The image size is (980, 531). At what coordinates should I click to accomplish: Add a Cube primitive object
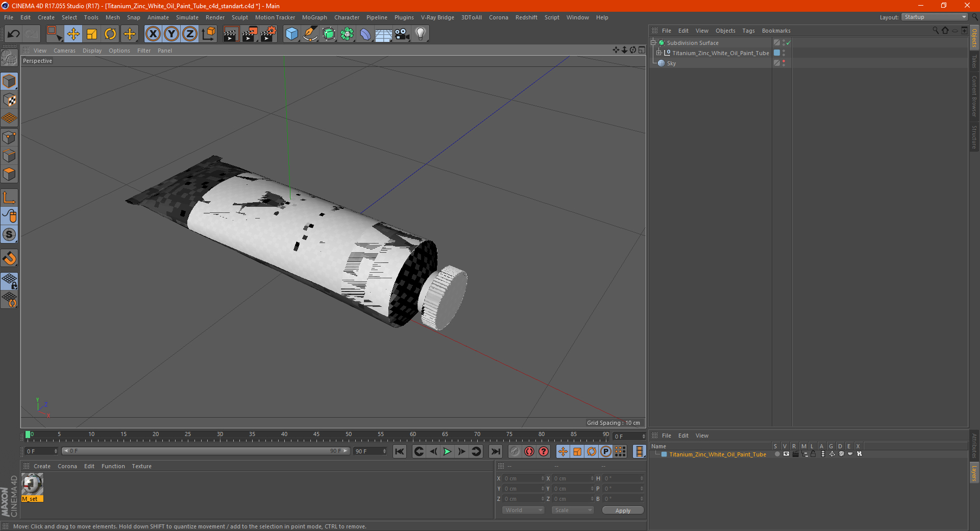point(291,34)
